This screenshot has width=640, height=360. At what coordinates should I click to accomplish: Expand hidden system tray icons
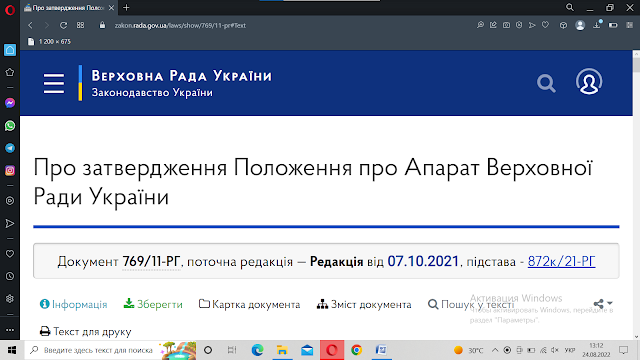495,350
